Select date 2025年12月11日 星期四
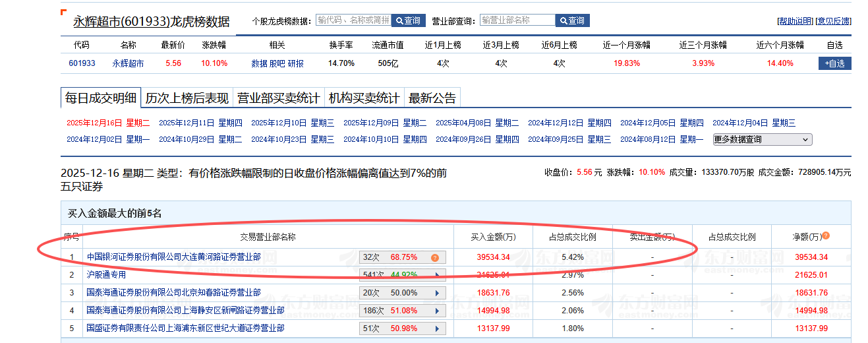The width and height of the screenshot is (868, 343). (x=200, y=123)
